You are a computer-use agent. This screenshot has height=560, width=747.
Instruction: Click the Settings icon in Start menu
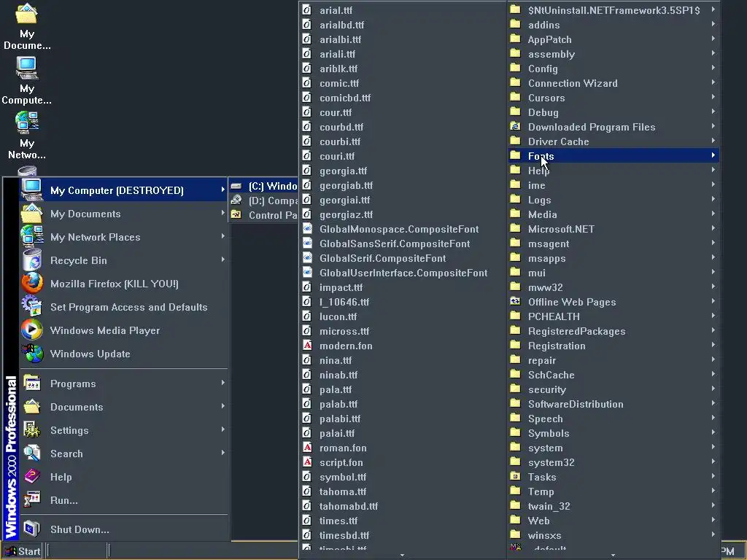(x=32, y=430)
